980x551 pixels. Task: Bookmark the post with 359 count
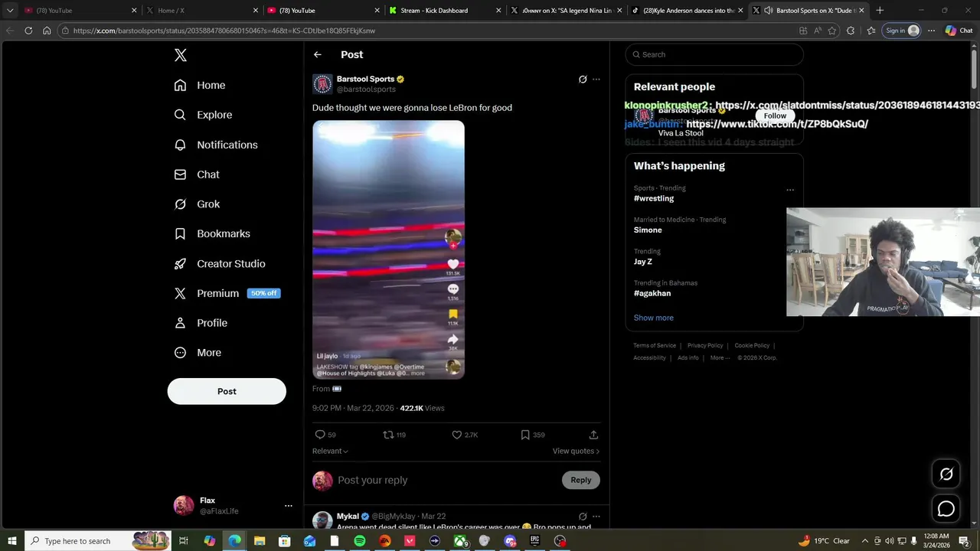point(532,435)
